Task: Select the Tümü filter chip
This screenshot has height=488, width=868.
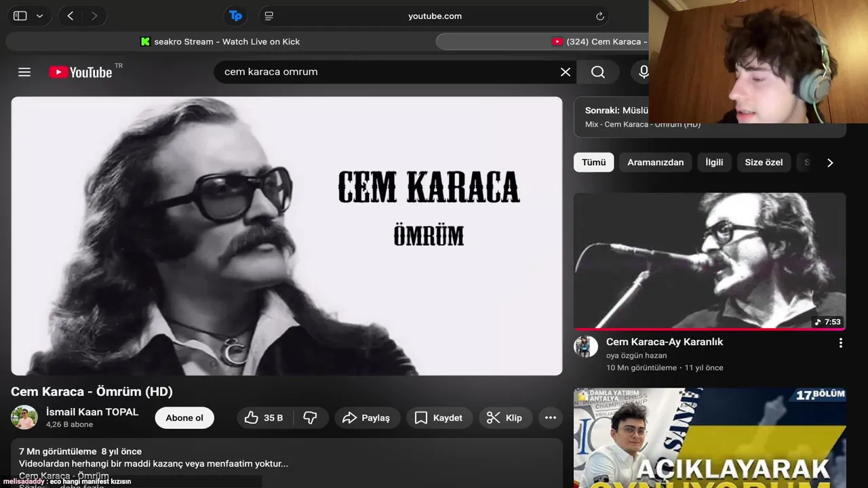Action: 593,162
